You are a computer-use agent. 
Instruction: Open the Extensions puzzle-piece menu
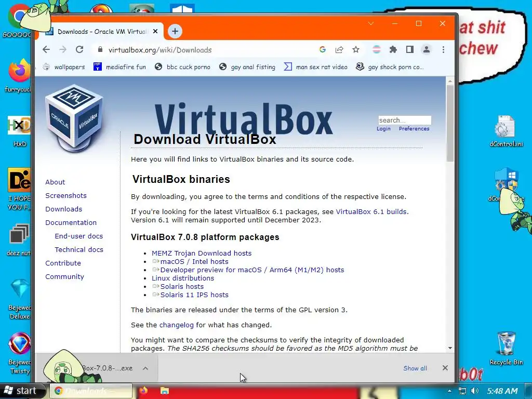393,49
